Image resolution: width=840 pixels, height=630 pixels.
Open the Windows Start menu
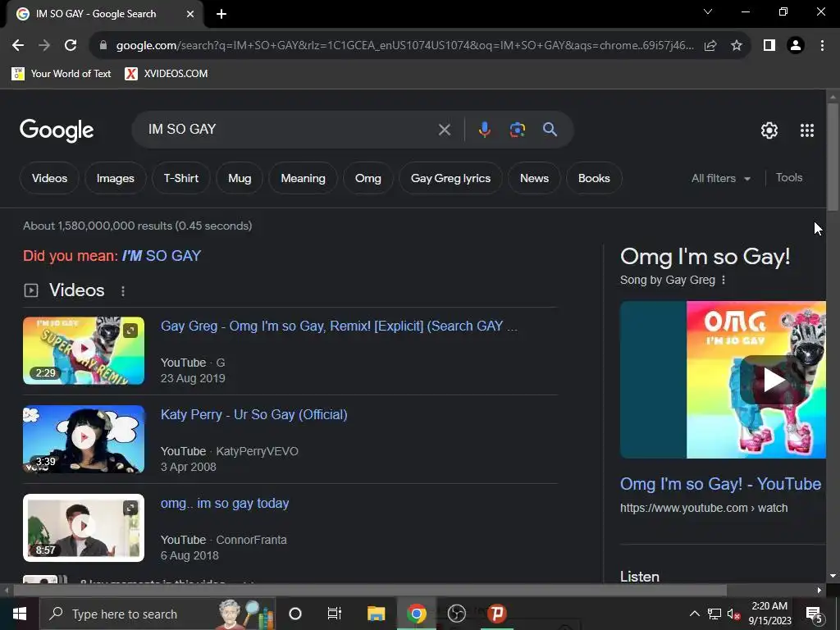point(20,614)
